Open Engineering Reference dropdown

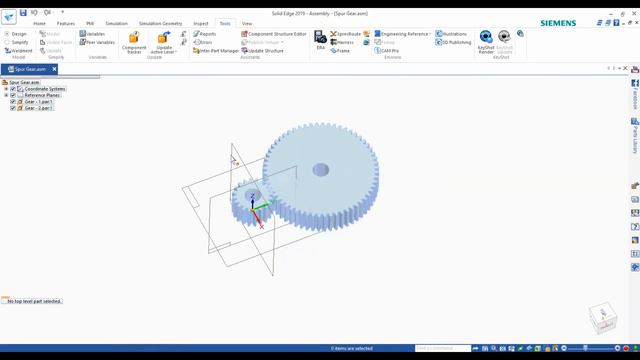pyautogui.click(x=403, y=34)
